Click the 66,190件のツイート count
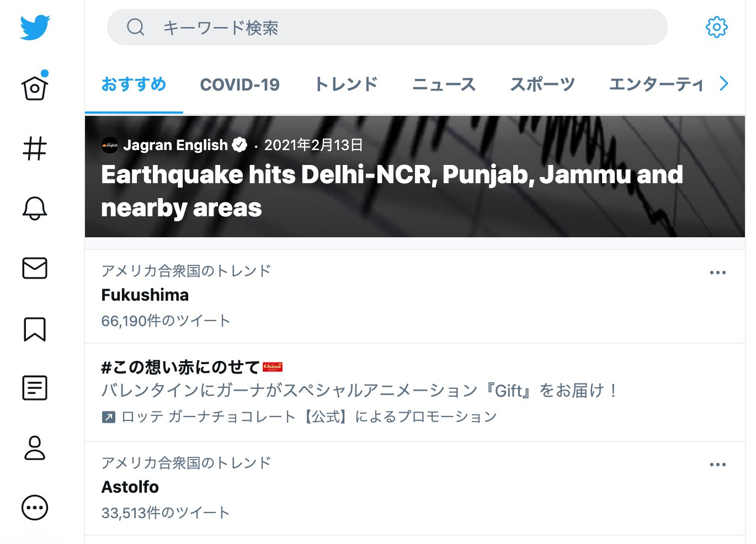 [x=166, y=321]
